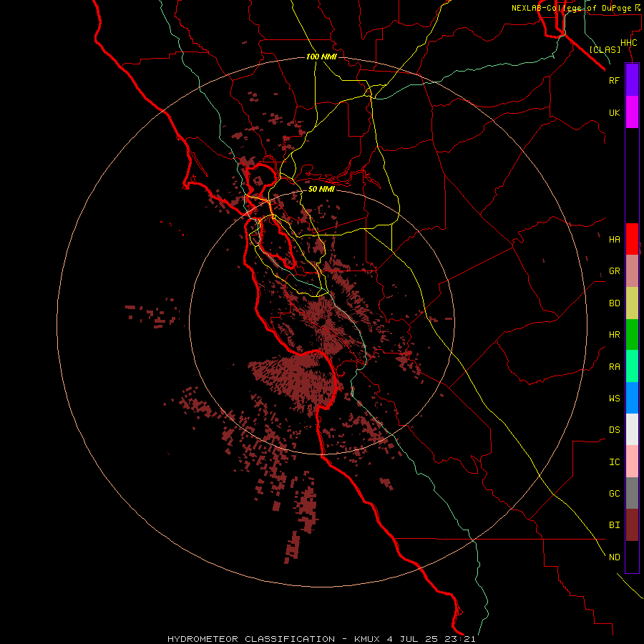644x644 pixels.
Task: Click the 'RA' legend label
Action: 614,367
